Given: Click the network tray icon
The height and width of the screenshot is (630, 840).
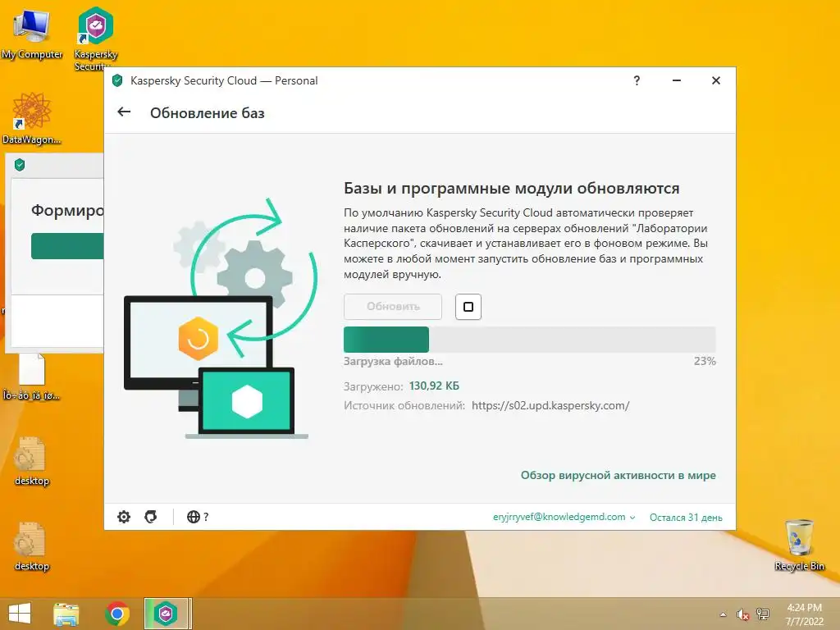Looking at the screenshot, I should click(x=762, y=614).
